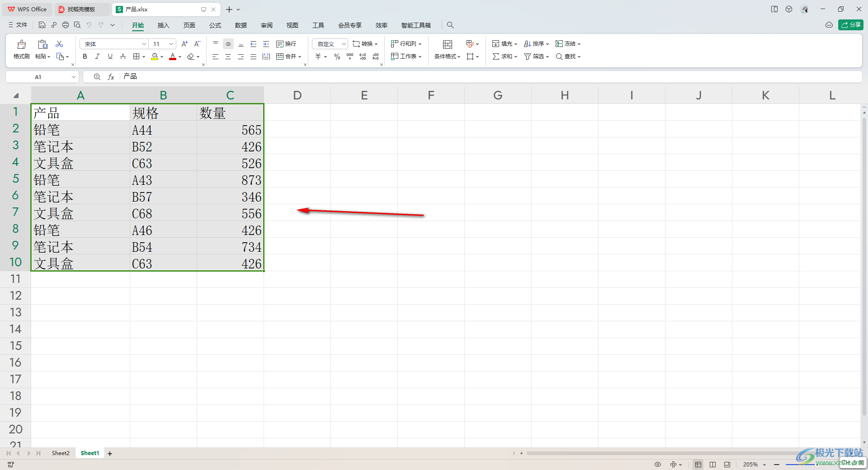
Task: Decrease font size with A- icon
Action: tap(197, 44)
